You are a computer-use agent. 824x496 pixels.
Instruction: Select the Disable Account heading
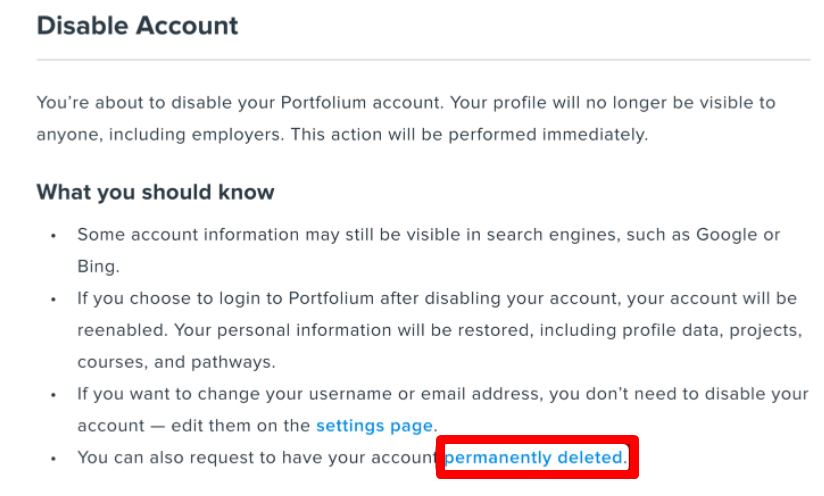coord(137,26)
